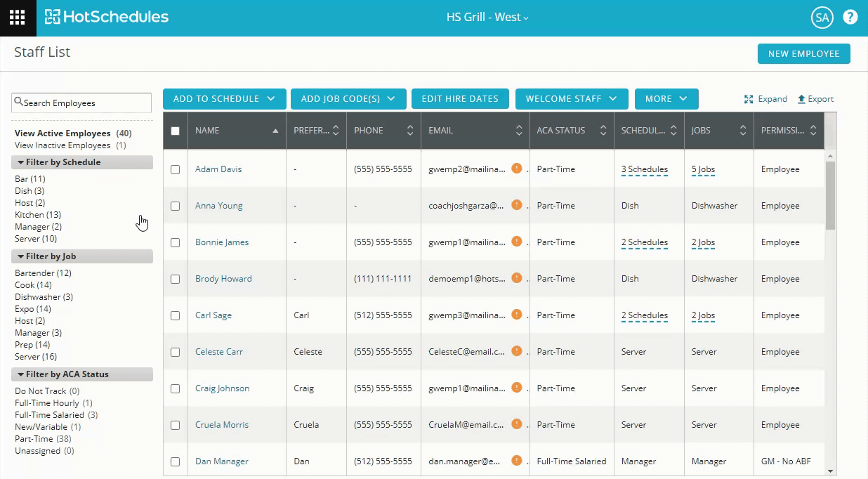This screenshot has height=479, width=868.
Task: Click the Name column sort arrow
Action: pos(275,131)
